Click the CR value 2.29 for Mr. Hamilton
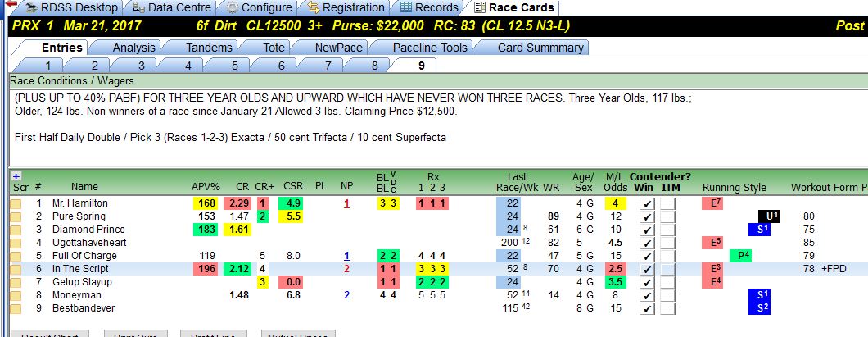 coord(237,203)
